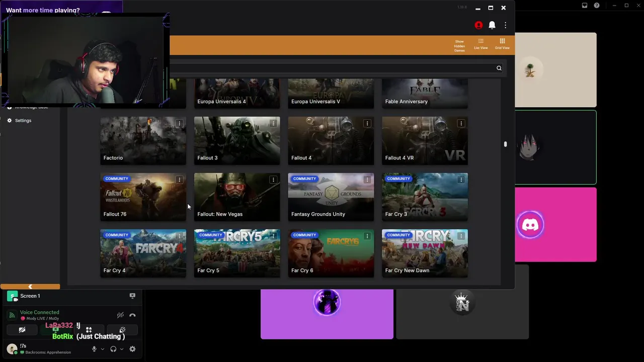Open options menu on Far Cry New Dawn card
The width and height of the screenshot is (644, 362).
(x=461, y=236)
